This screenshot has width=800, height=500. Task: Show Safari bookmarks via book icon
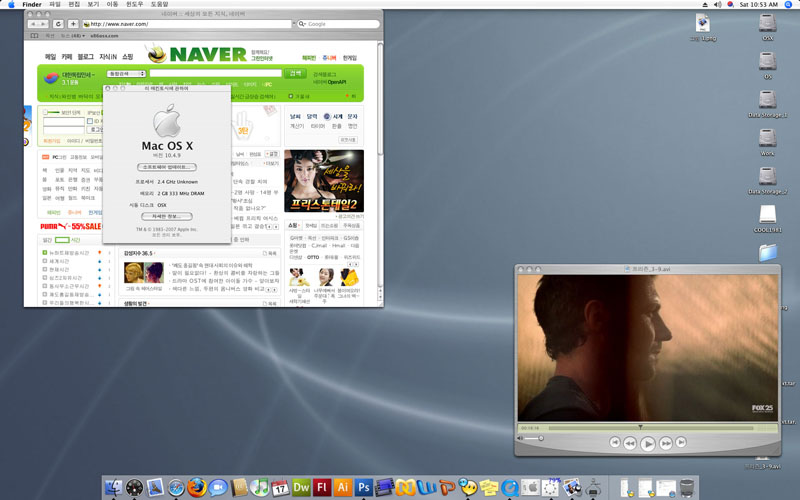[x=34, y=36]
